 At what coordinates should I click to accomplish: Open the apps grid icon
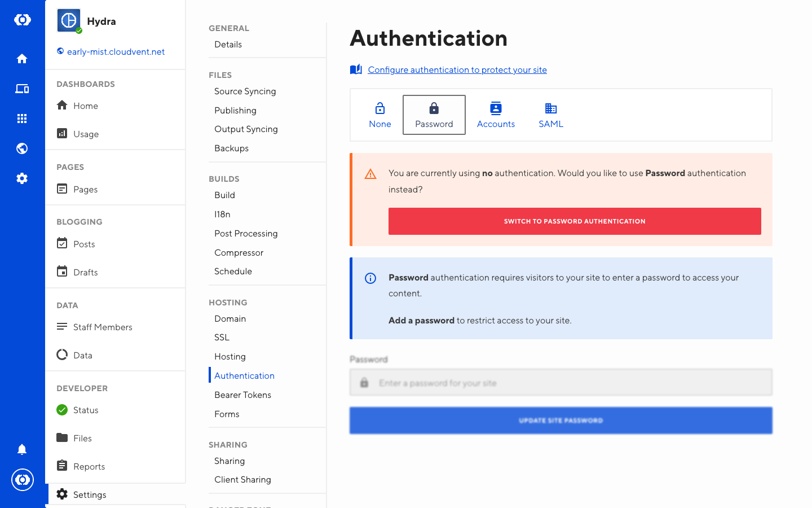click(x=22, y=119)
